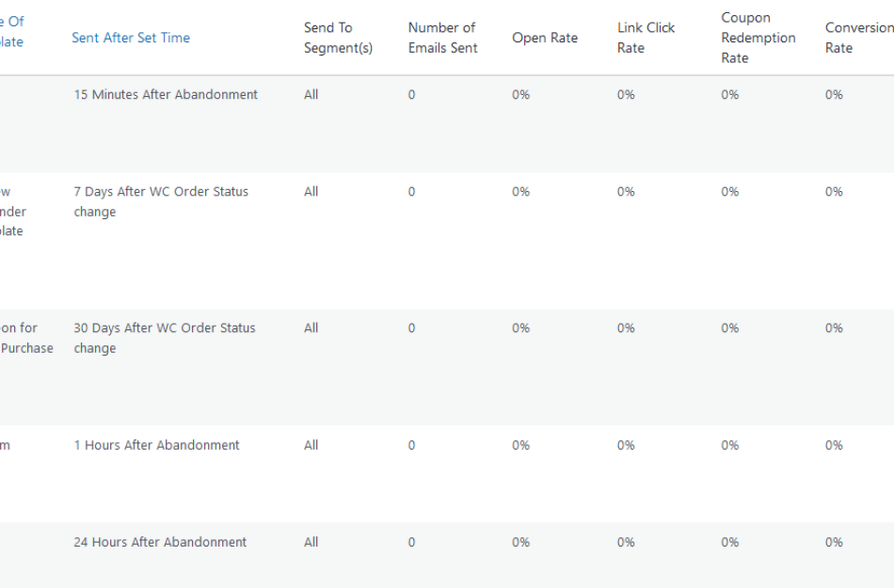Select the 24 Hours After Abandonment entry
Image resolution: width=894 pixels, height=588 pixels.
pyautogui.click(x=160, y=542)
